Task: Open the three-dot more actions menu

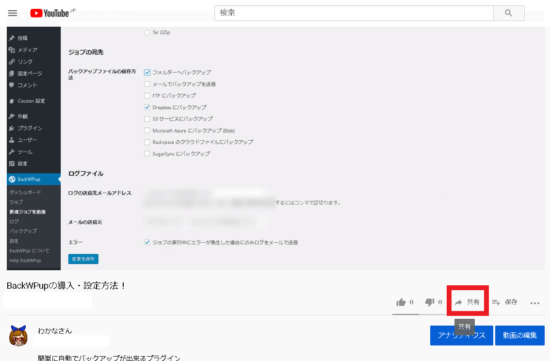Action: pyautogui.click(x=535, y=303)
